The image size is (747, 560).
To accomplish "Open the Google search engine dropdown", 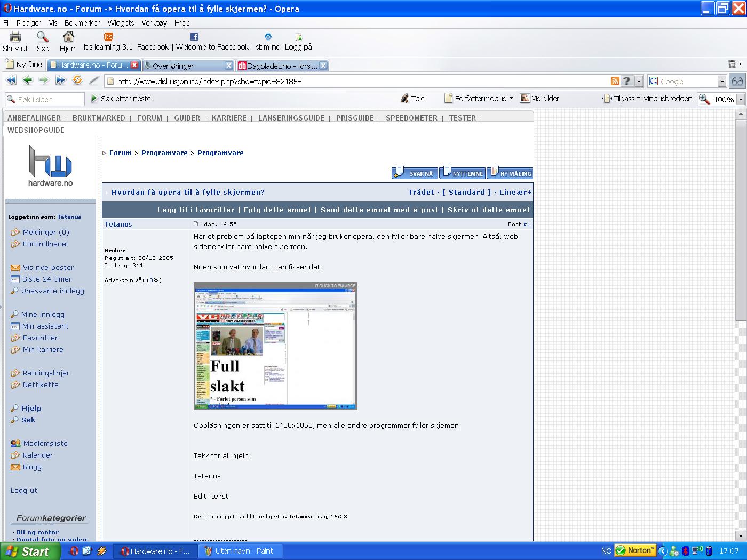I will point(722,82).
